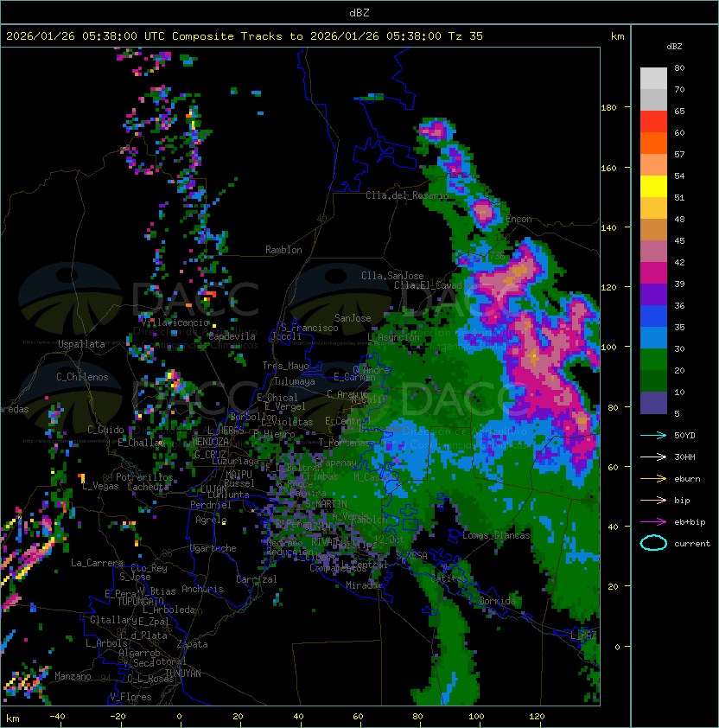
Task: Click the 'km' label at top right
Action: click(617, 36)
